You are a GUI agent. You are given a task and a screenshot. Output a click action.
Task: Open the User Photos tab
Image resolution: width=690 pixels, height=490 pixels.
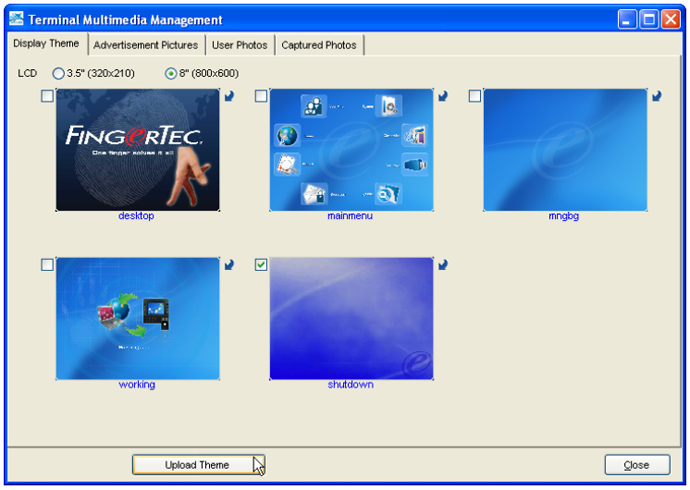(240, 45)
